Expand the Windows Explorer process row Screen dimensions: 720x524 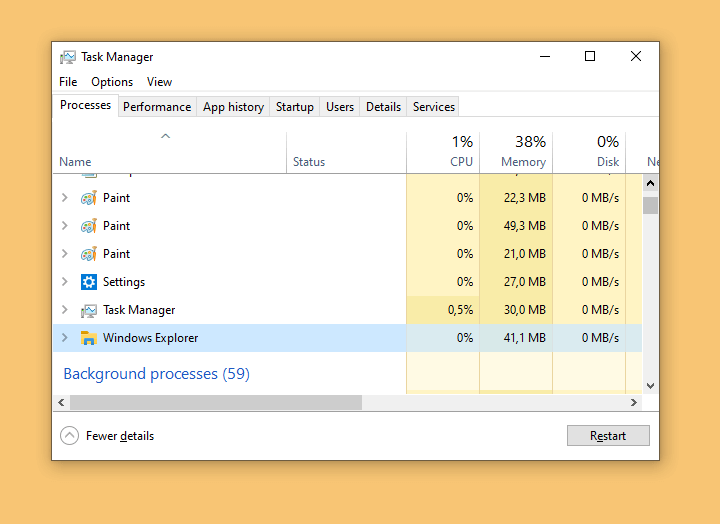coord(65,338)
